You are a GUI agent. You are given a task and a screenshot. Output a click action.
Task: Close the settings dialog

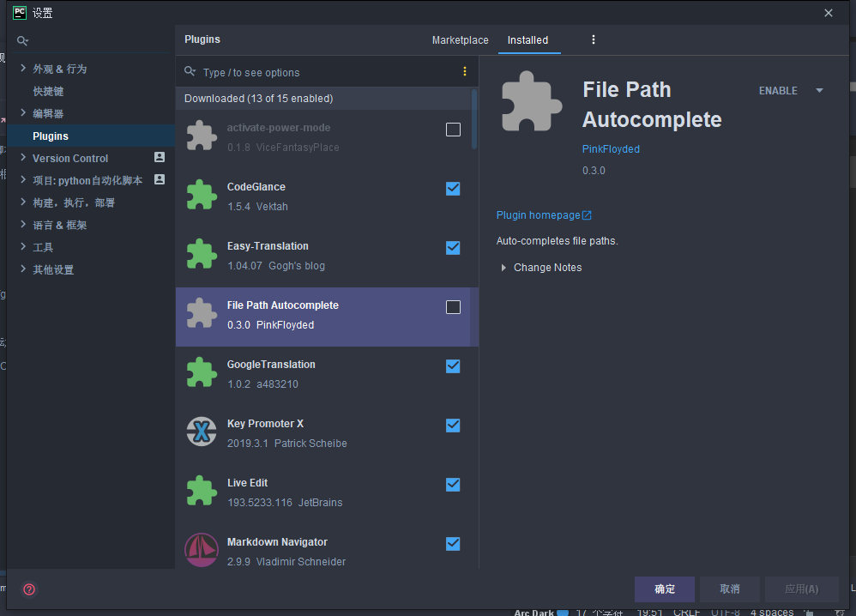[829, 13]
